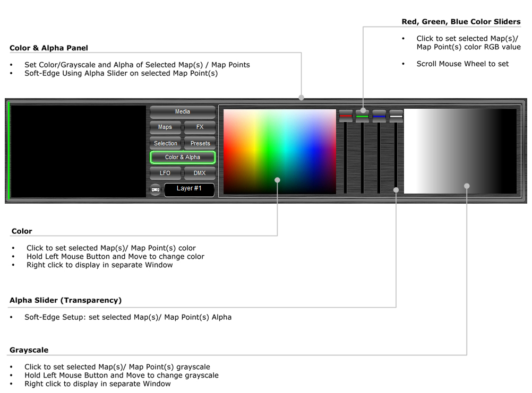Viewport: 532px width, 393px height.
Task: Open the FX panel
Action: coord(200,127)
